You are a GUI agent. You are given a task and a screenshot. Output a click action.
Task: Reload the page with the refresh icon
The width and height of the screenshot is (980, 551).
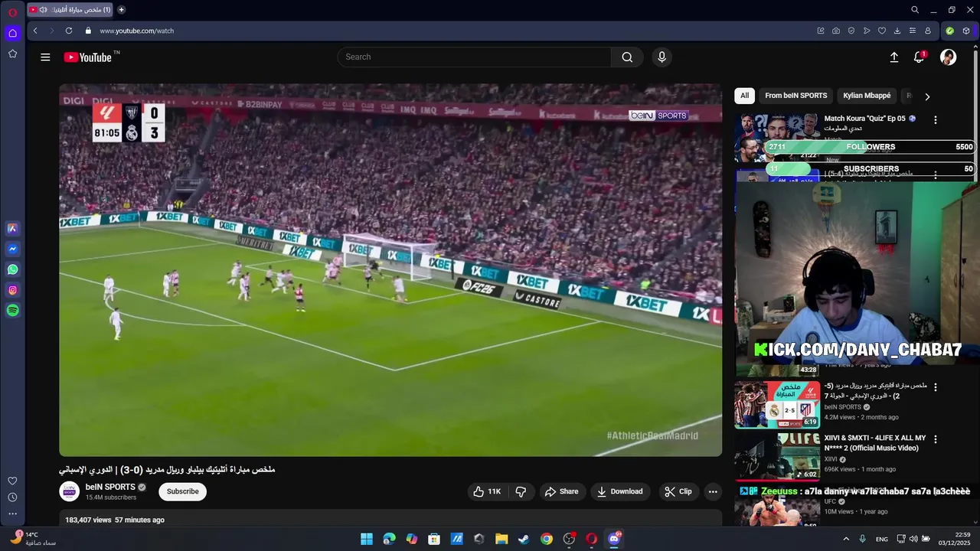click(68, 31)
